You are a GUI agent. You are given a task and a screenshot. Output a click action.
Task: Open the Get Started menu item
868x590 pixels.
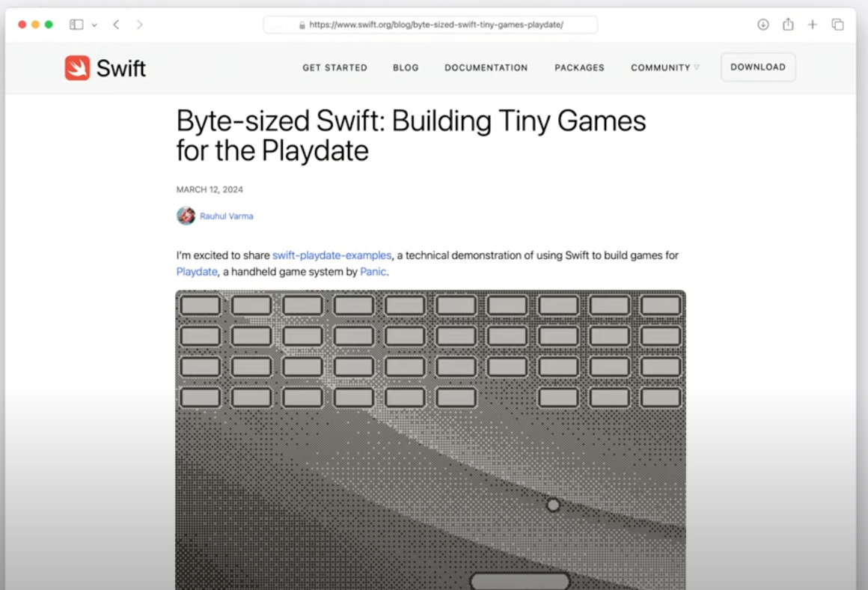334,67
